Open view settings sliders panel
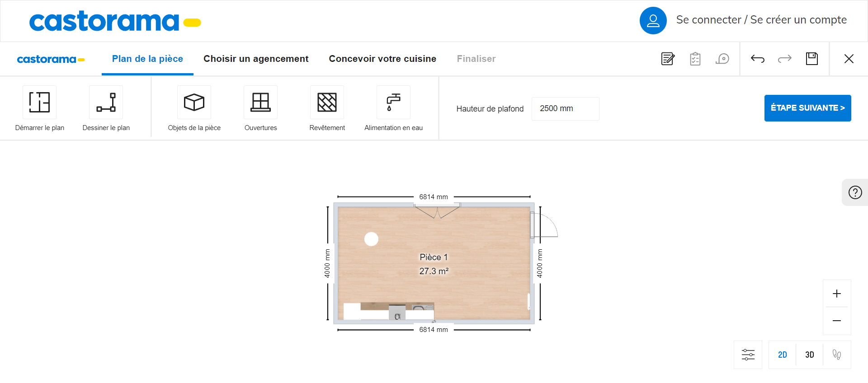This screenshot has height=383, width=868. pyautogui.click(x=748, y=355)
